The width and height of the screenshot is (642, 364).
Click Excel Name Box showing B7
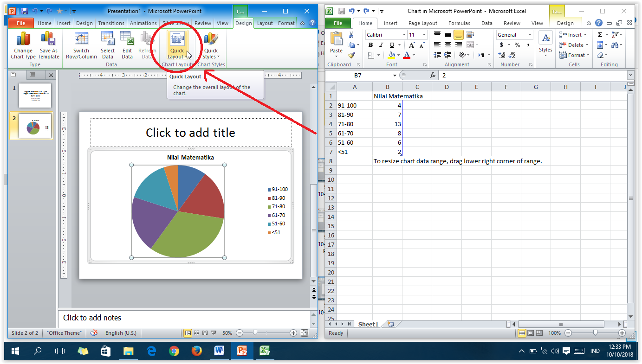[x=361, y=75]
